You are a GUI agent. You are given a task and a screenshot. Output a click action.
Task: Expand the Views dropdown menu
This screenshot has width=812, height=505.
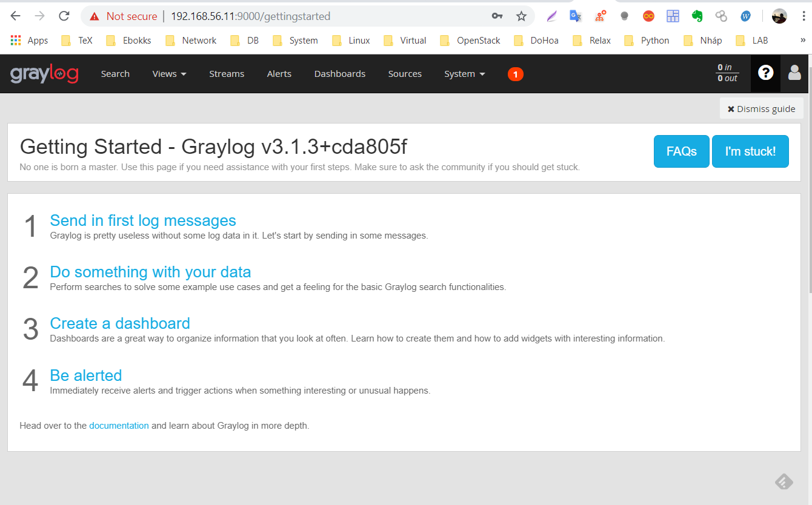tap(169, 74)
